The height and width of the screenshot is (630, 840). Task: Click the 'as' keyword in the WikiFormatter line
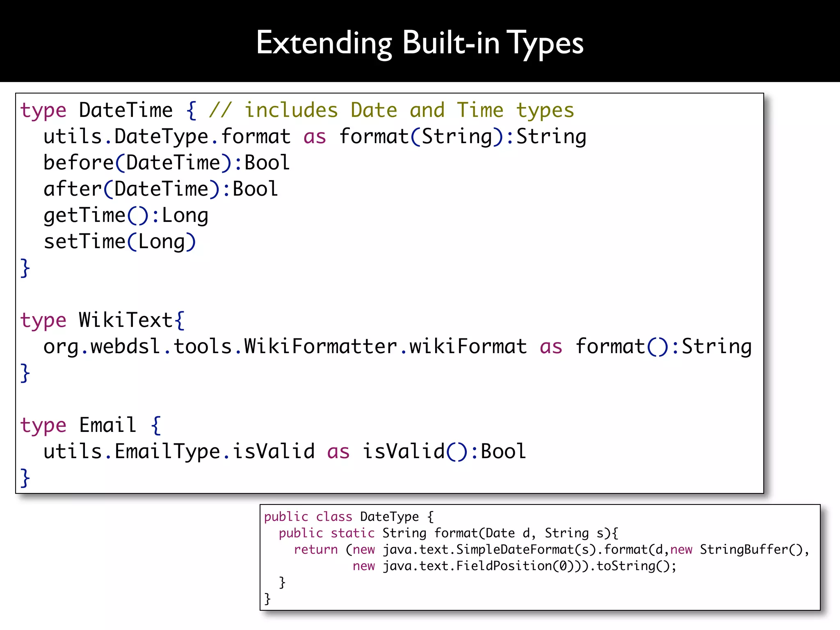coord(551,348)
